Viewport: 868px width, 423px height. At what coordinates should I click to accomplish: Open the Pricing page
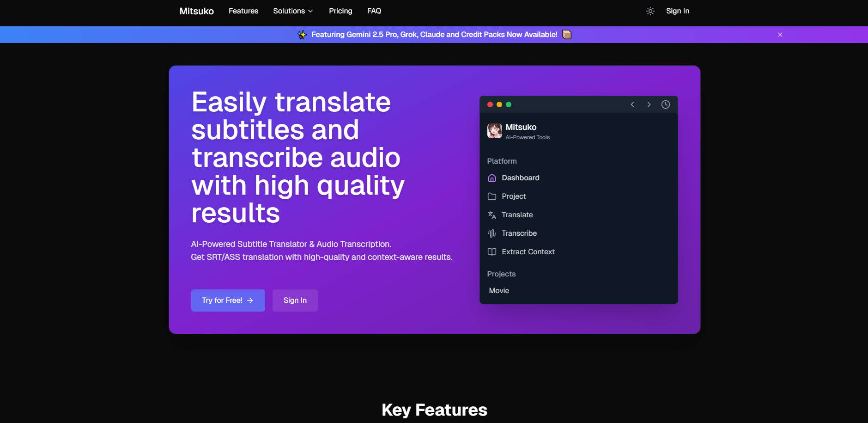(x=340, y=11)
